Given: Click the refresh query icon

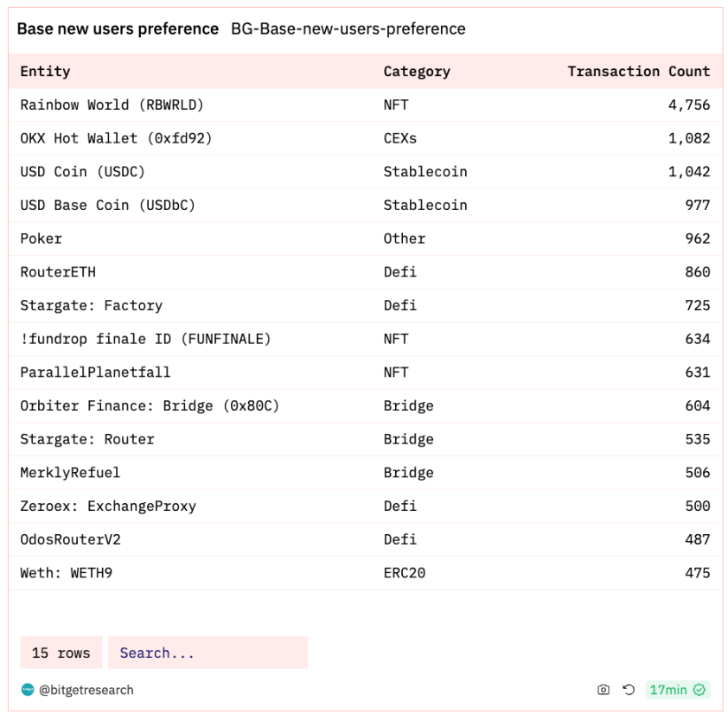Looking at the screenshot, I should [629, 690].
